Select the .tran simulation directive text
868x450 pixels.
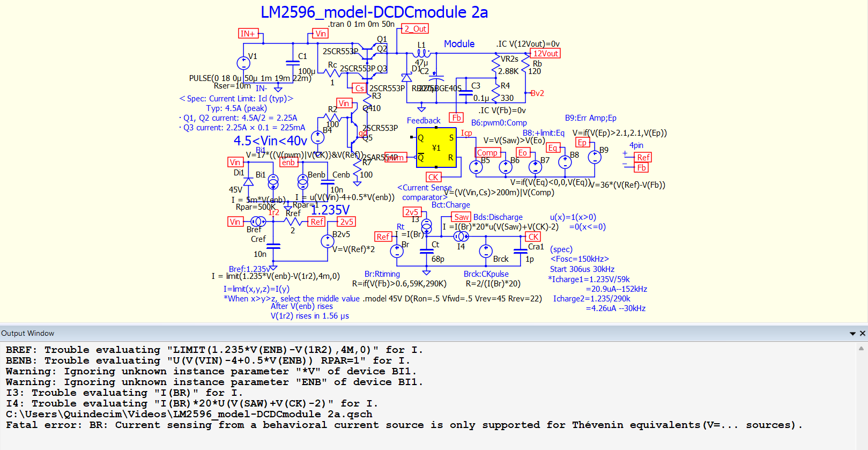coord(361,24)
